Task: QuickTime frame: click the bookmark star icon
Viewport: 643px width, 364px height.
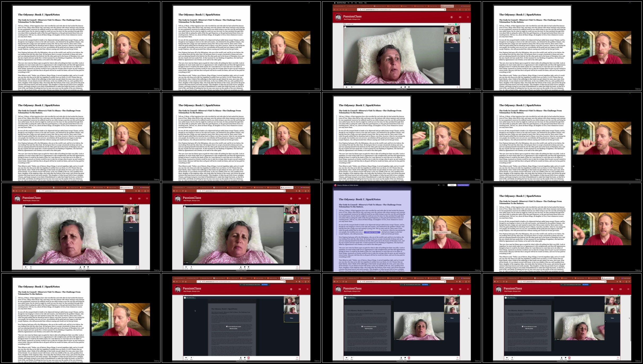Action: [445, 10]
